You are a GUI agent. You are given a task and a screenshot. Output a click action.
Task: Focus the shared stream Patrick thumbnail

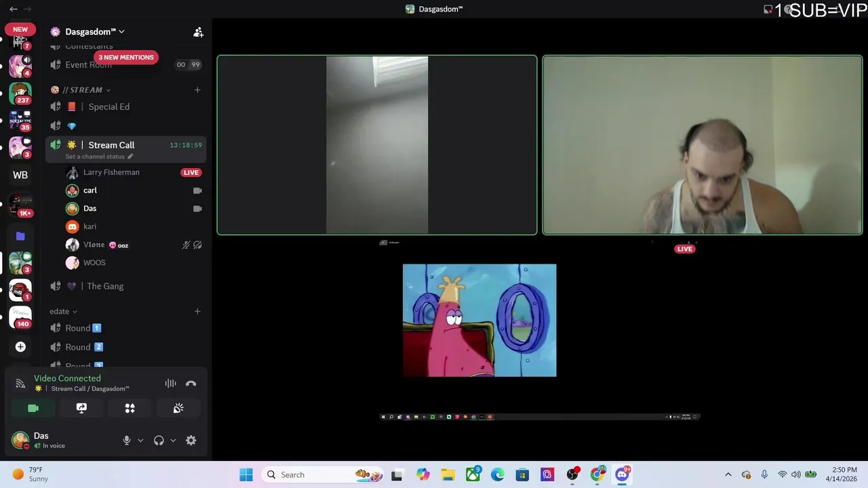point(479,321)
